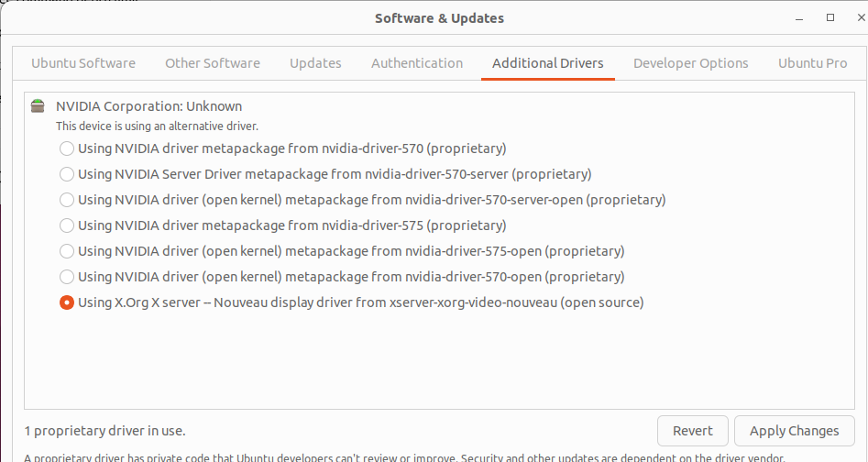The image size is (868, 462).
Task: Maximize the Software & Updates window
Action: coord(830,17)
